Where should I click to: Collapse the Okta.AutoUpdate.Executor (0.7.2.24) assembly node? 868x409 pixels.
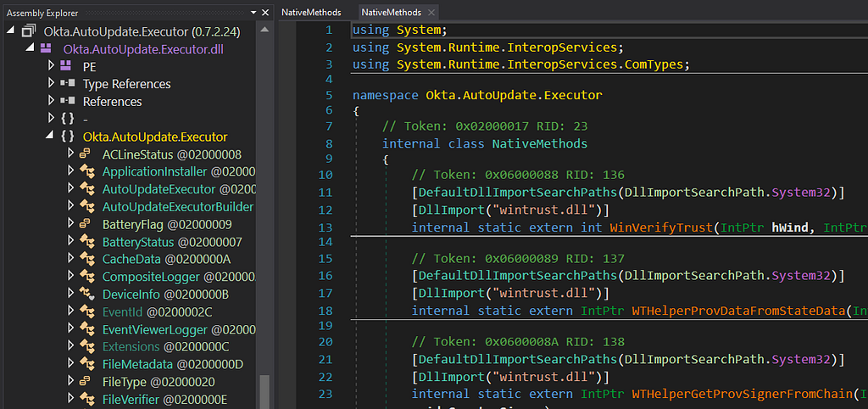pos(11,31)
